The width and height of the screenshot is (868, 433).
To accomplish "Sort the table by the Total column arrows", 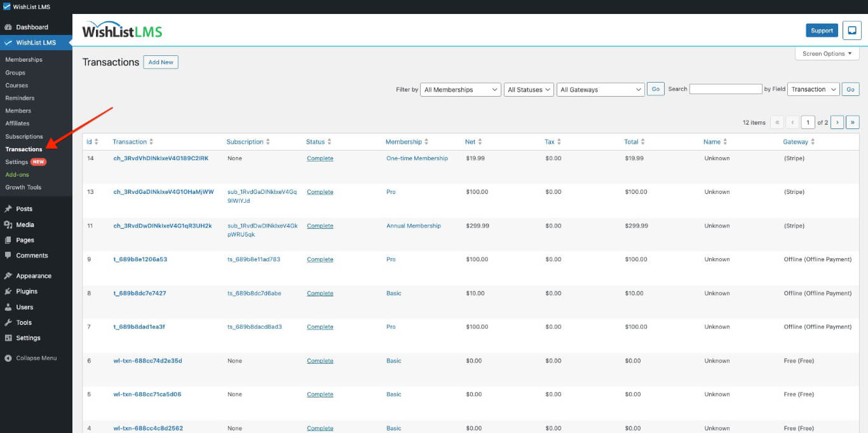I will pyautogui.click(x=643, y=141).
